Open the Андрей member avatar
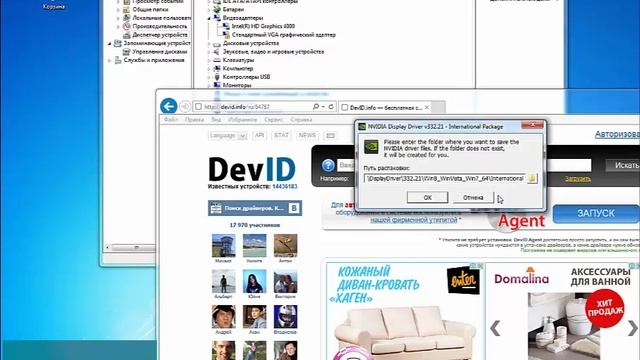This screenshot has height=360, width=640. coord(223,317)
